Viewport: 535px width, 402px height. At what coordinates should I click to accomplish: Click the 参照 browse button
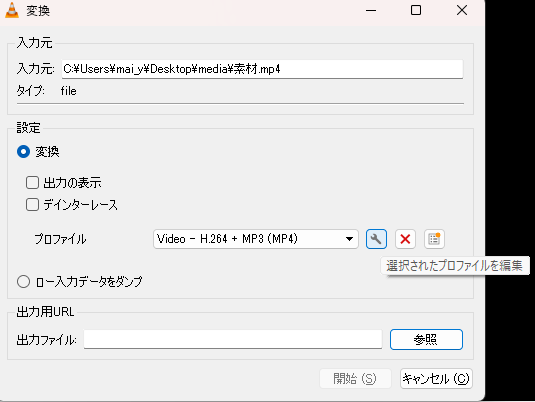click(x=426, y=340)
